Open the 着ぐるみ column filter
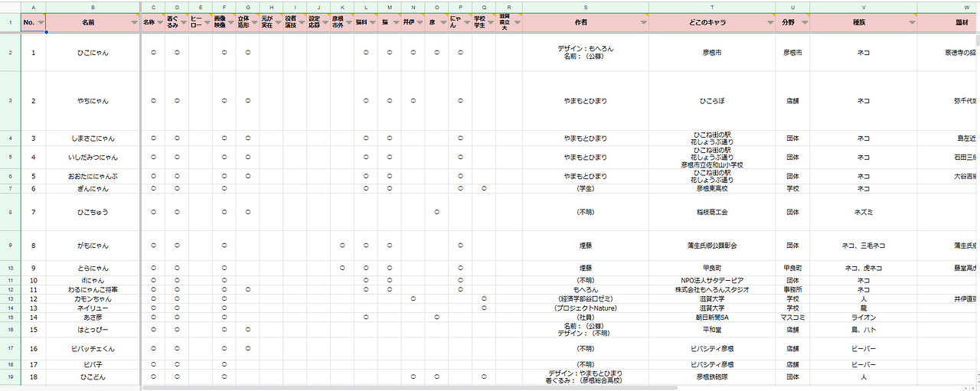Viewport: 980px width, 391px height. point(182,23)
